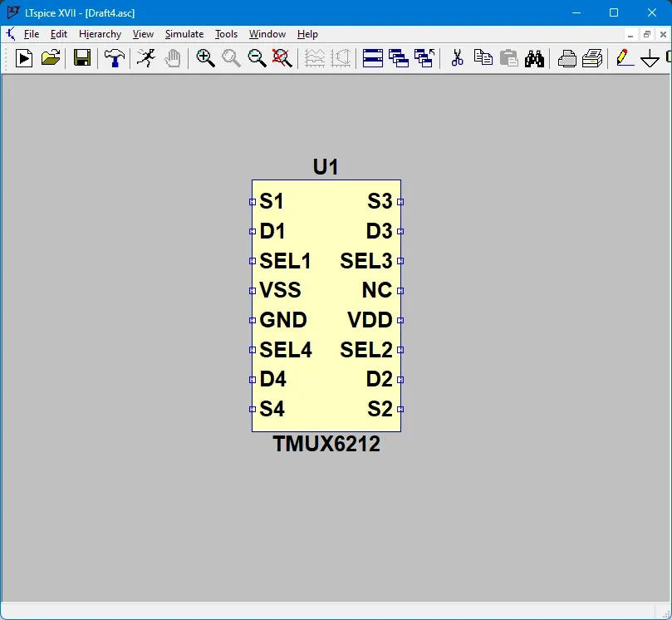Click the VSS pin on U1
This screenshot has height=620, width=672.
click(x=253, y=291)
